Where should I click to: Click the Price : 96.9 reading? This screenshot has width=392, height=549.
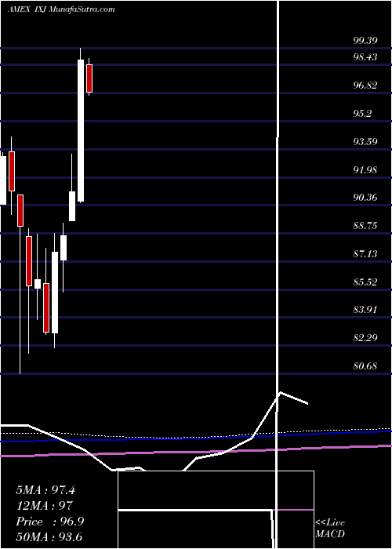(x=49, y=522)
